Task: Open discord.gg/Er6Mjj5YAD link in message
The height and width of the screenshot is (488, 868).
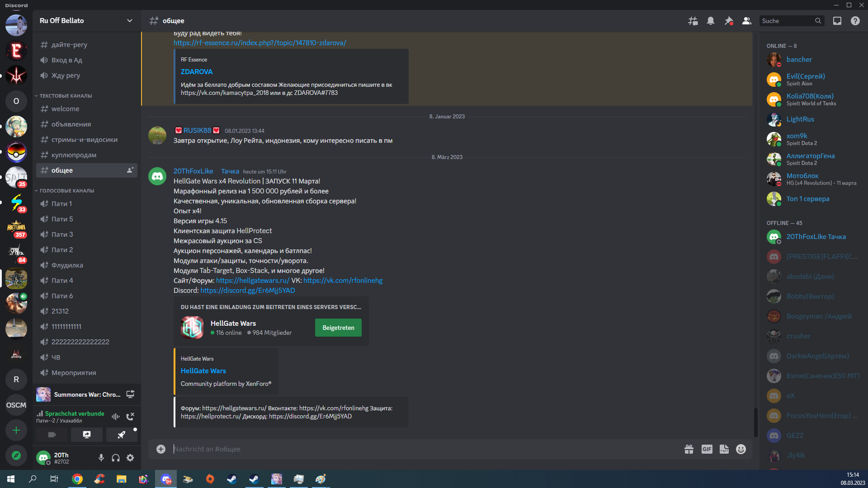Action: pyautogui.click(x=248, y=291)
